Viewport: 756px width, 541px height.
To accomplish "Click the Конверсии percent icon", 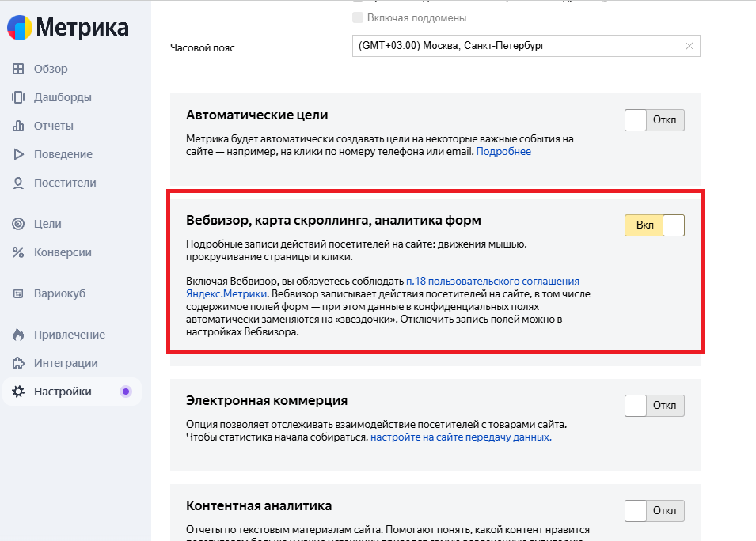I will 18,252.
